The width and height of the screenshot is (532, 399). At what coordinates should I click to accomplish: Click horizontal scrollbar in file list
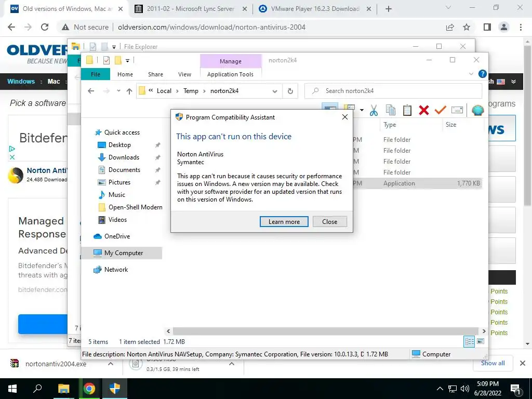point(326,331)
